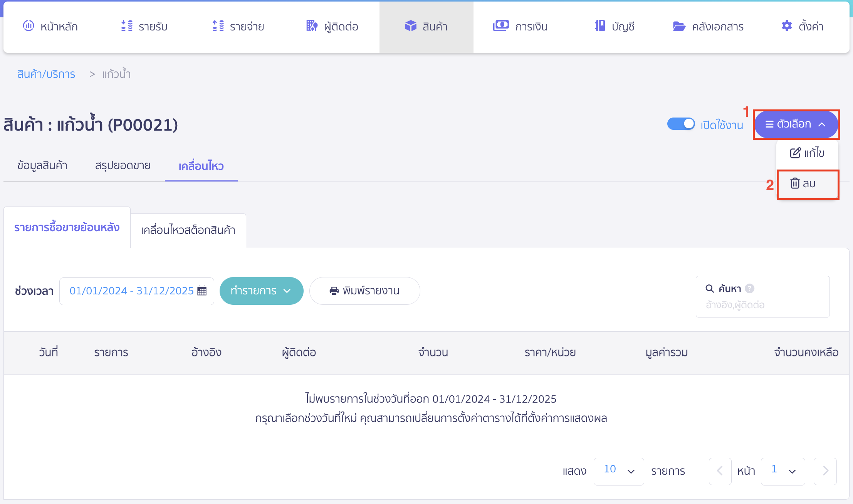Choose แก้ไข edit in the dropdown menu
Screen dimensions: 853x504
pos(807,153)
